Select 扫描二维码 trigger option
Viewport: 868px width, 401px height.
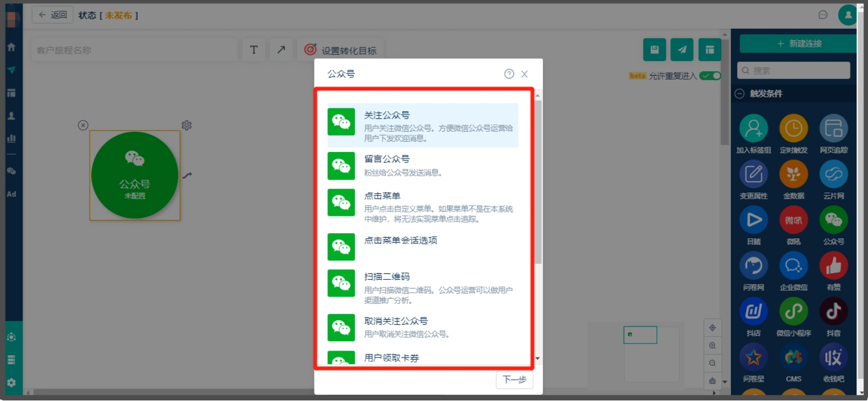(423, 287)
